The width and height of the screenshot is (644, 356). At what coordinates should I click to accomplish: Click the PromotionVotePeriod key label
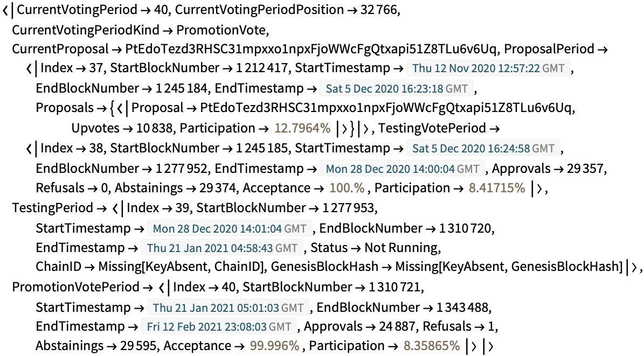[75, 287]
